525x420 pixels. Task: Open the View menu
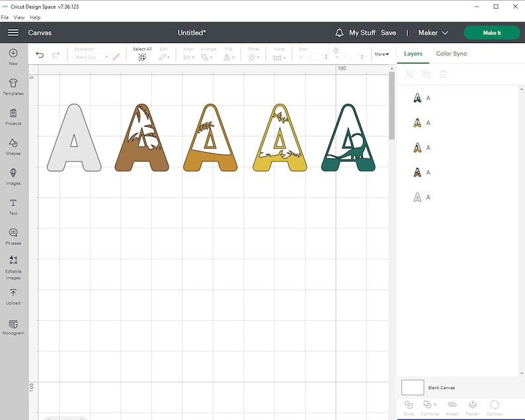(19, 17)
